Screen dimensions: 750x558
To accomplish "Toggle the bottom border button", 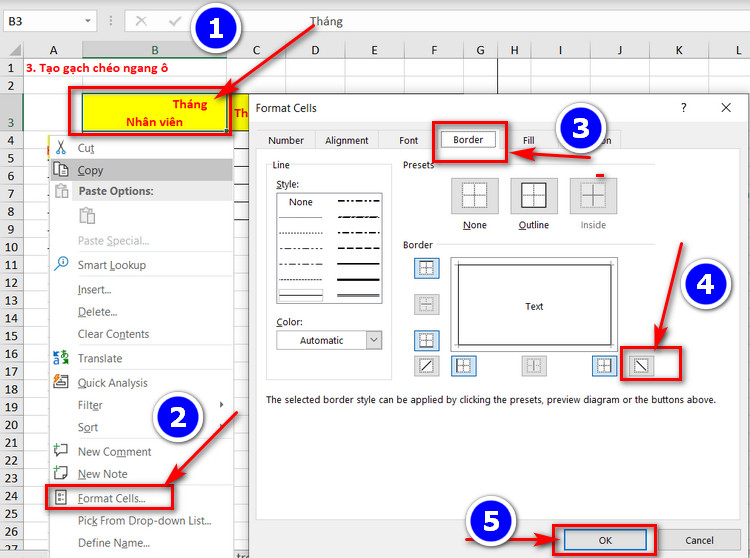I will [x=426, y=340].
